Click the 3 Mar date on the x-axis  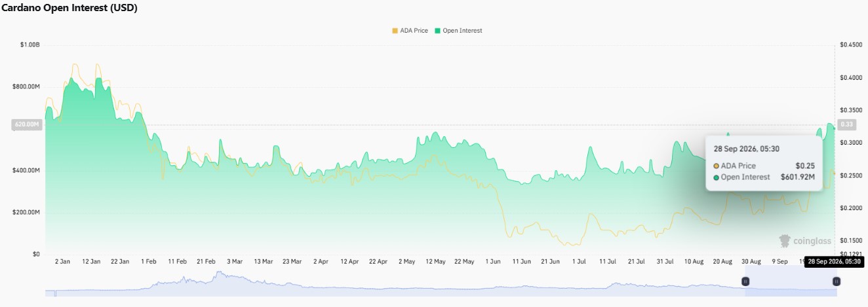(234, 261)
